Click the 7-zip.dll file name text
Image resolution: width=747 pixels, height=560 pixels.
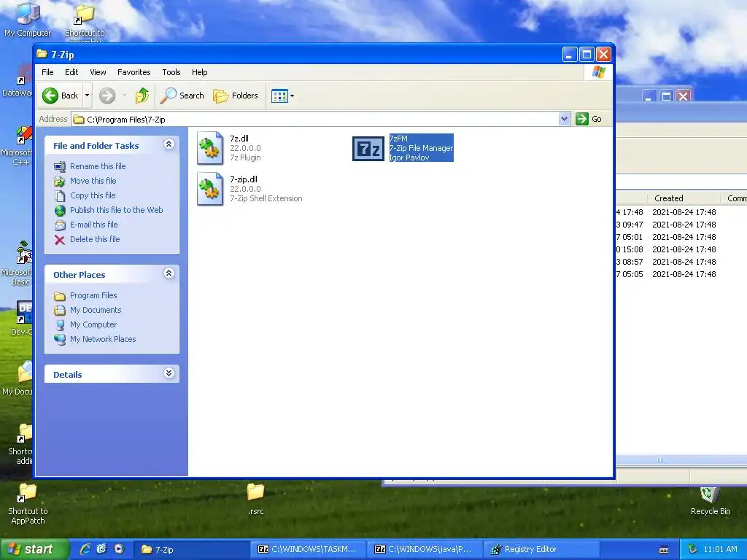244,179
